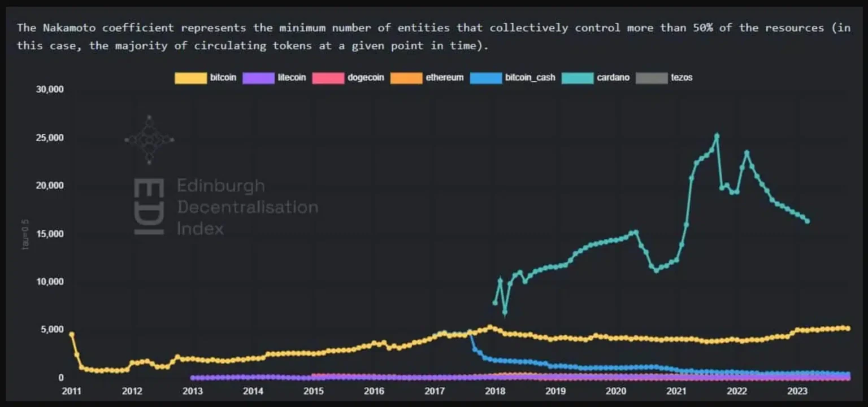Click the orange ethereum legend color swatch
Image resolution: width=868 pixels, height=407 pixels.
[x=406, y=78]
